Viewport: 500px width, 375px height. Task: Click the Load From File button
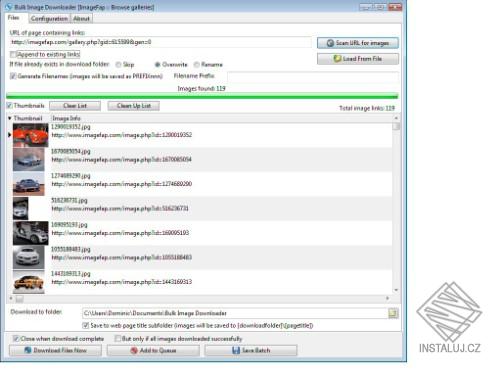pyautogui.click(x=358, y=59)
